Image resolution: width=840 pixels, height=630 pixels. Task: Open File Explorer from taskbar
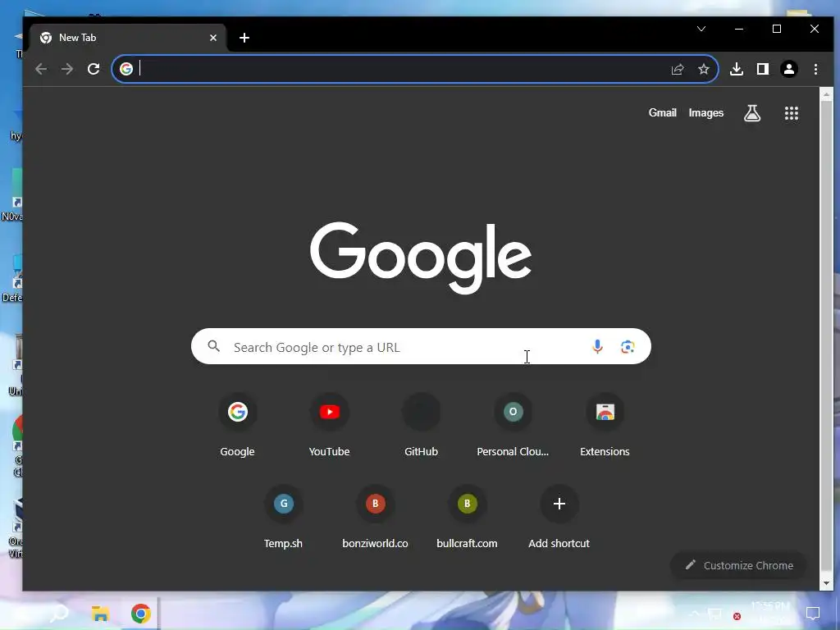point(100,614)
